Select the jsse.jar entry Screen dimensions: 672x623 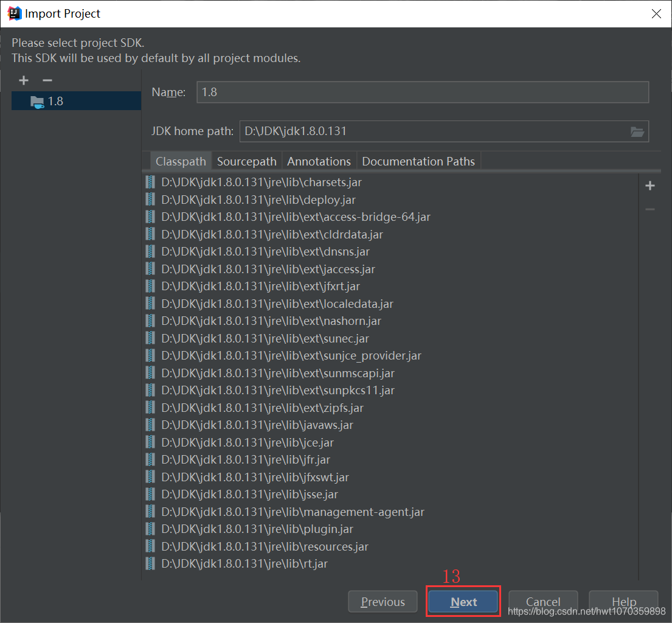[x=390, y=495]
